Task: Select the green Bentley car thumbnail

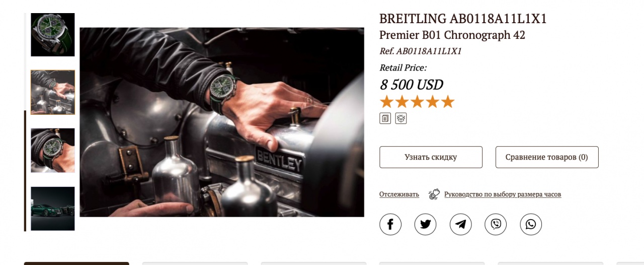Action: click(x=53, y=209)
